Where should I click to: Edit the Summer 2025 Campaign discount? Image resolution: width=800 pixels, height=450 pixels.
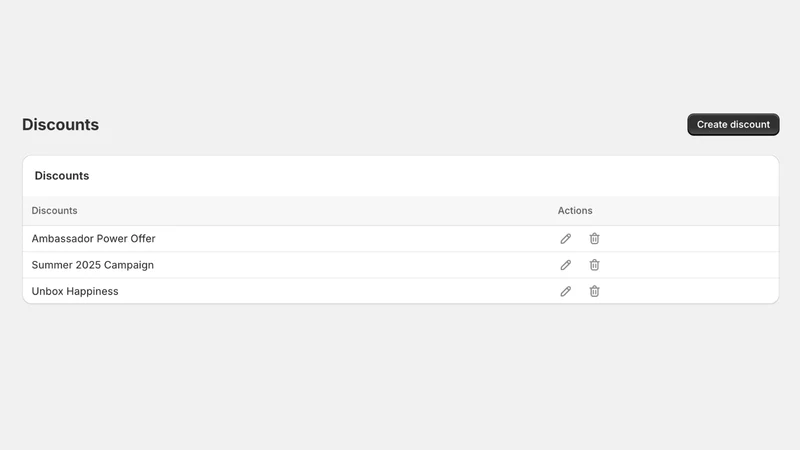tap(565, 265)
